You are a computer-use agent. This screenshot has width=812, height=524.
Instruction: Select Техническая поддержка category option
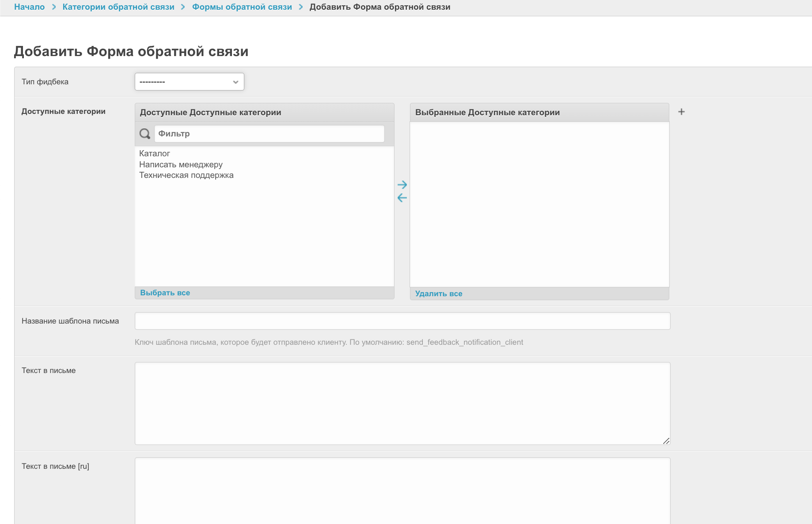coord(186,175)
